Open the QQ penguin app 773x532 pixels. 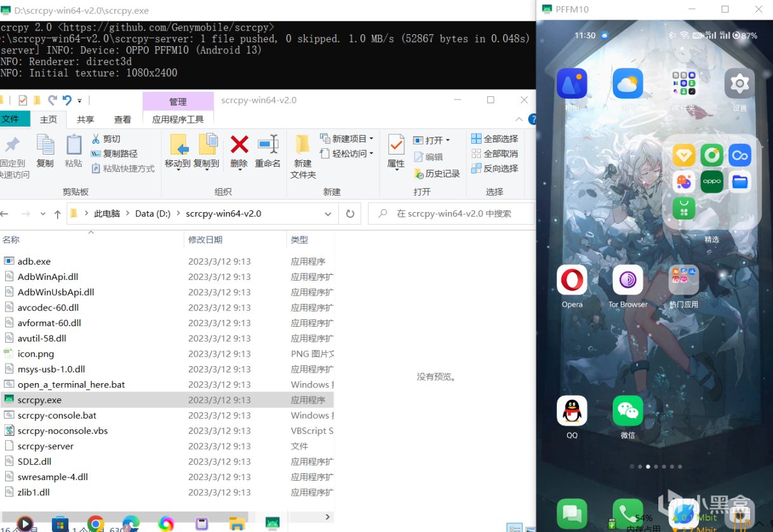(x=572, y=411)
